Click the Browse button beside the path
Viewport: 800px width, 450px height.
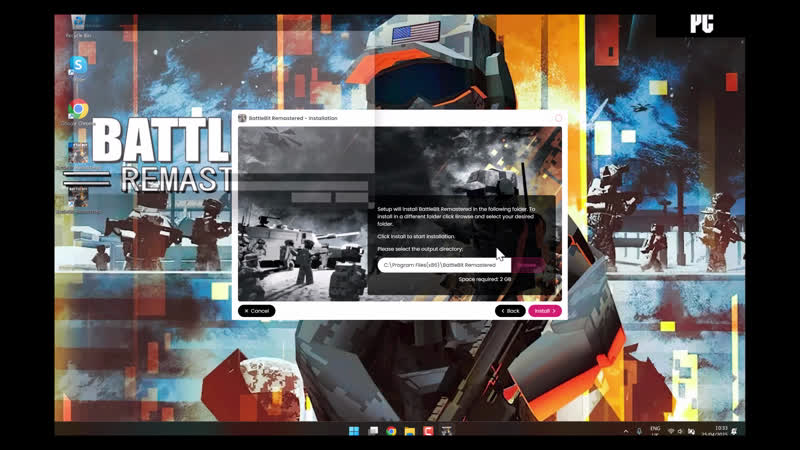tap(527, 265)
